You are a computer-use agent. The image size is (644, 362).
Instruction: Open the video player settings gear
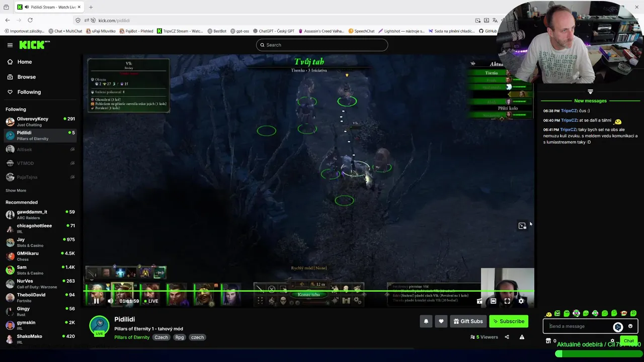521,301
